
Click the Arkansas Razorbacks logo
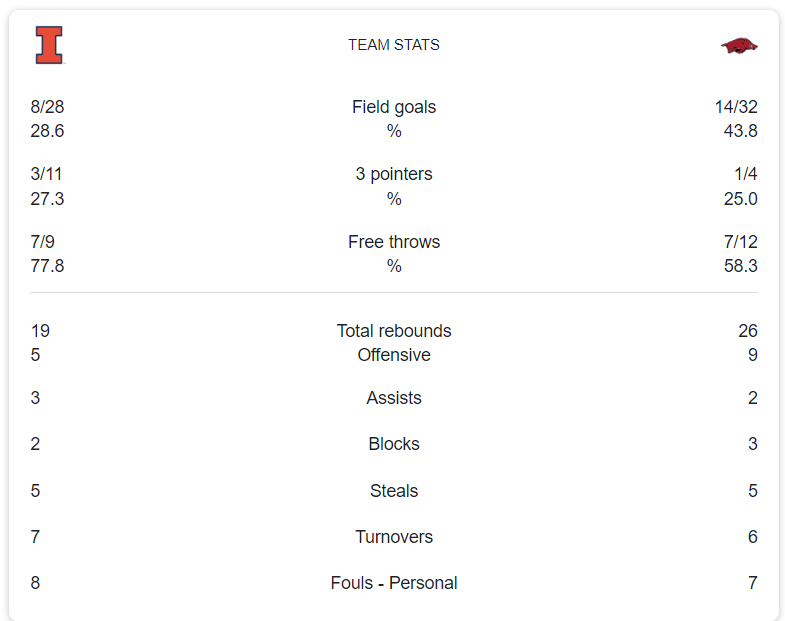point(739,45)
